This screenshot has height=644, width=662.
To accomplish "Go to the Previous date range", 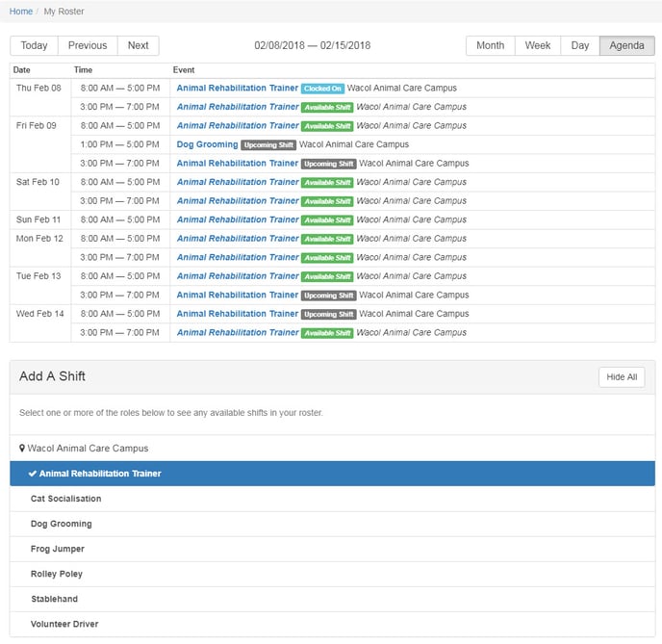I will tap(88, 46).
